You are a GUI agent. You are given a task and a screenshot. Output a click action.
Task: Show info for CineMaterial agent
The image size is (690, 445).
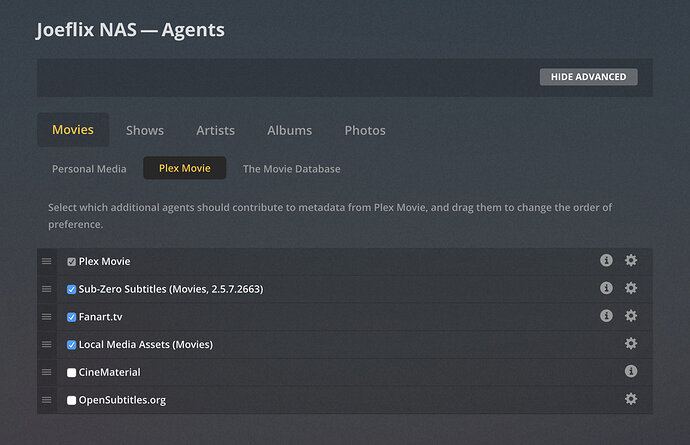pyautogui.click(x=631, y=372)
